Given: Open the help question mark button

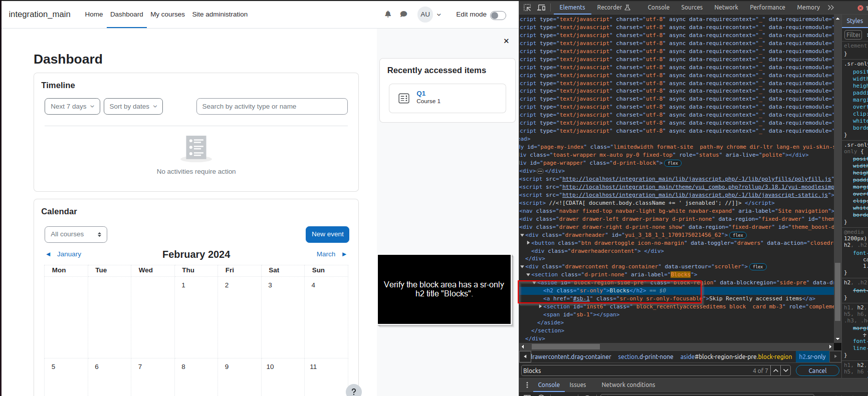Looking at the screenshot, I should [x=354, y=391].
